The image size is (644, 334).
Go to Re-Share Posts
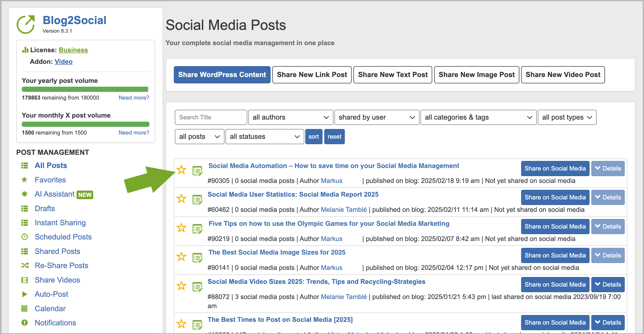pos(62,266)
